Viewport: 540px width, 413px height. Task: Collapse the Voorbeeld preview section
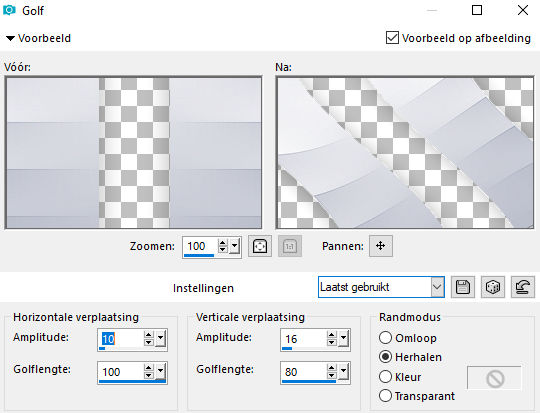click(x=10, y=38)
